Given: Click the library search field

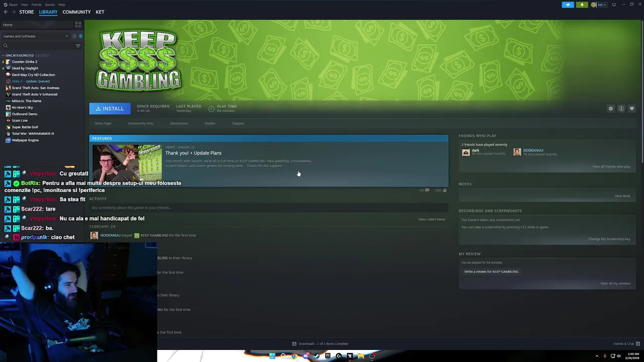Looking at the screenshot, I should (38, 46).
